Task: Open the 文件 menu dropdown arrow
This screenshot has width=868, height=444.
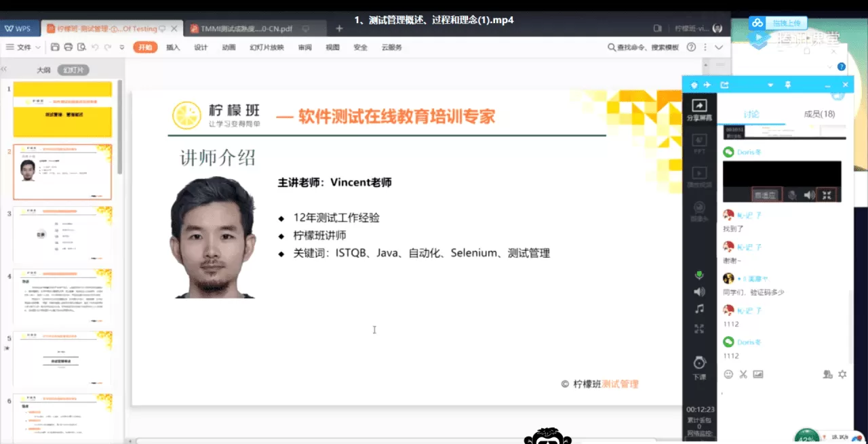Action: point(37,47)
